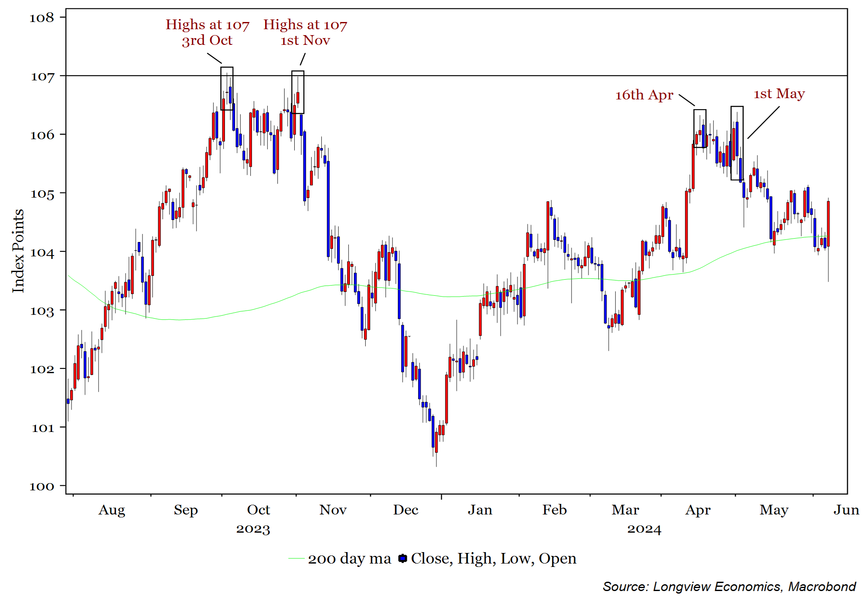
Task: Click the 2024 year label on axis
Action: click(x=643, y=529)
